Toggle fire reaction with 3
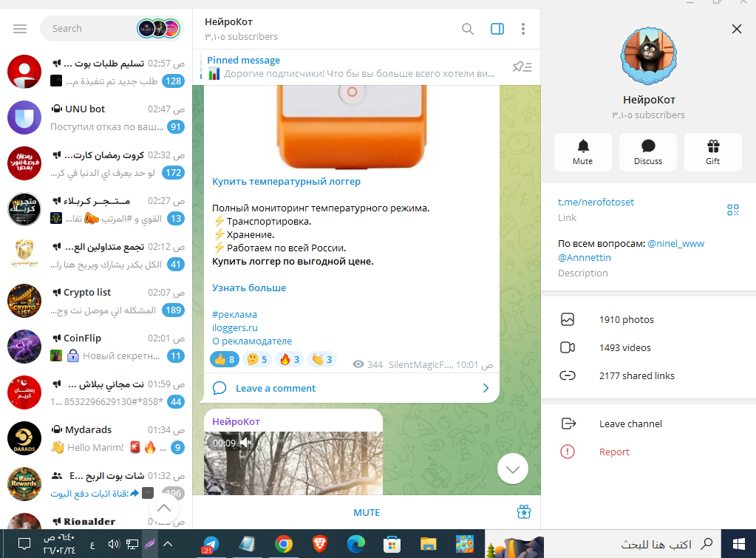This screenshot has width=756, height=558. tap(289, 359)
